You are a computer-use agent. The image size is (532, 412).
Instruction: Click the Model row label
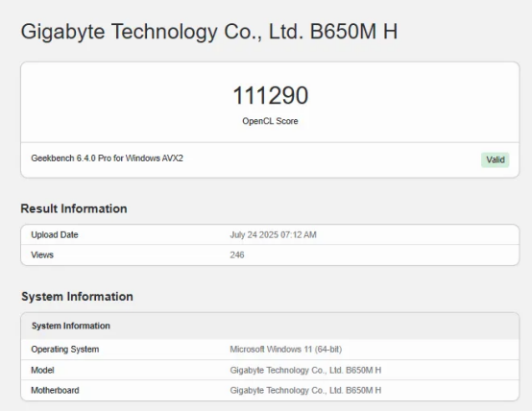pyautogui.click(x=43, y=370)
